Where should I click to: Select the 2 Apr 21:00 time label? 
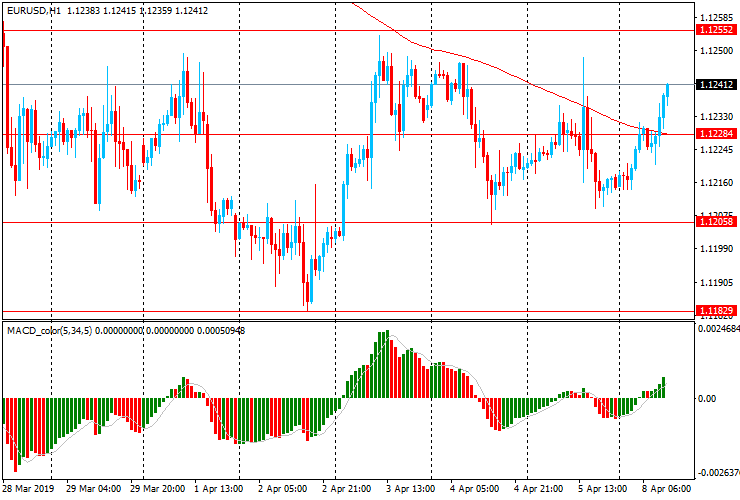tap(346, 488)
